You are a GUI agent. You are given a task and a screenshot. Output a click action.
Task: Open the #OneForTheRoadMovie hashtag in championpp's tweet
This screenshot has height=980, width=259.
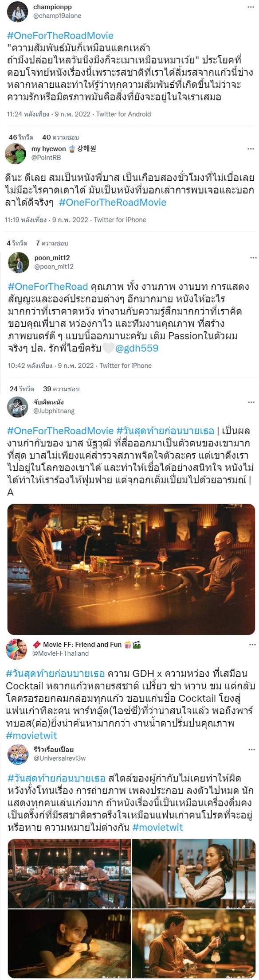pos(60,35)
